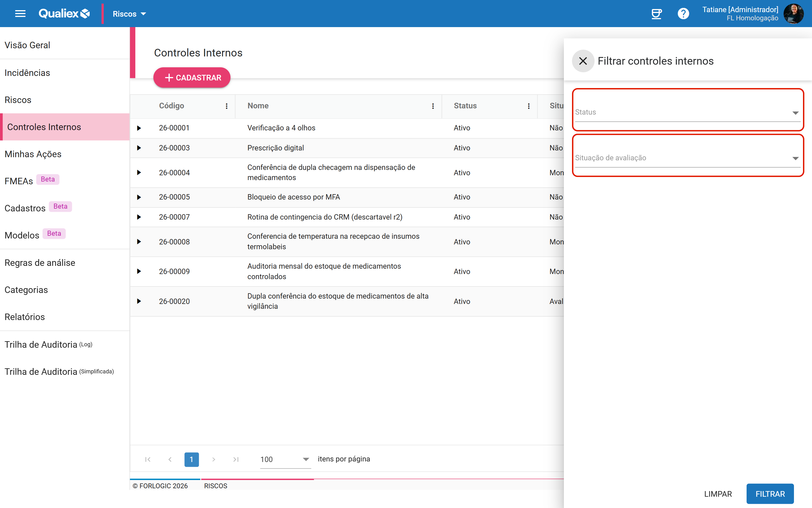Screen dimensions: 812x508
Task: Expand row 26-00008 details
Action: pyautogui.click(x=139, y=242)
